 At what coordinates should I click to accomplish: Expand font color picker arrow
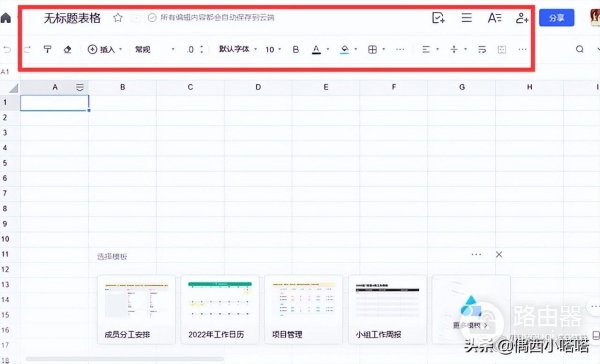pos(328,49)
